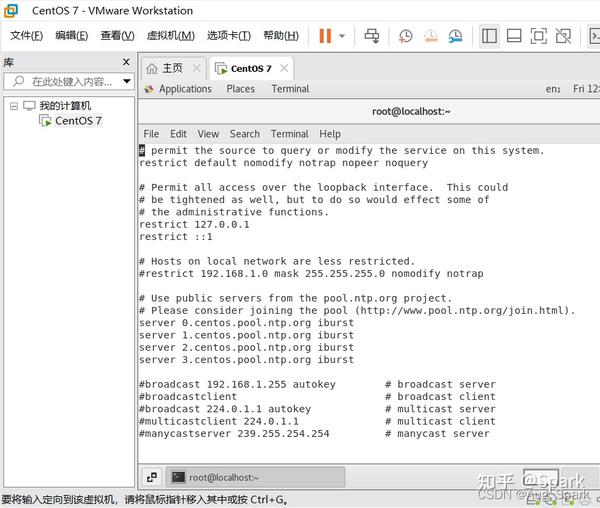Open the snapshot manager icon
The width and height of the screenshot is (600, 508).
[455, 36]
